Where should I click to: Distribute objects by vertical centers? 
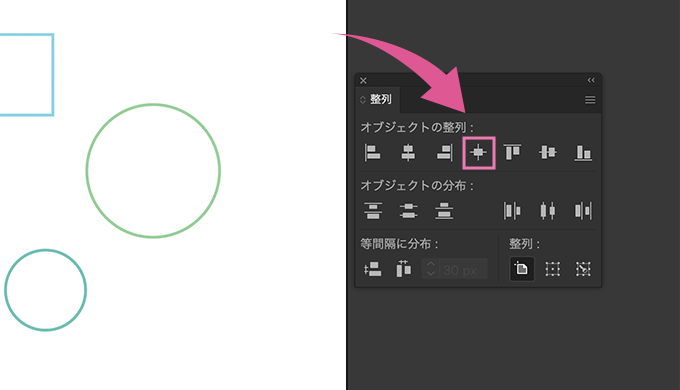(x=409, y=211)
